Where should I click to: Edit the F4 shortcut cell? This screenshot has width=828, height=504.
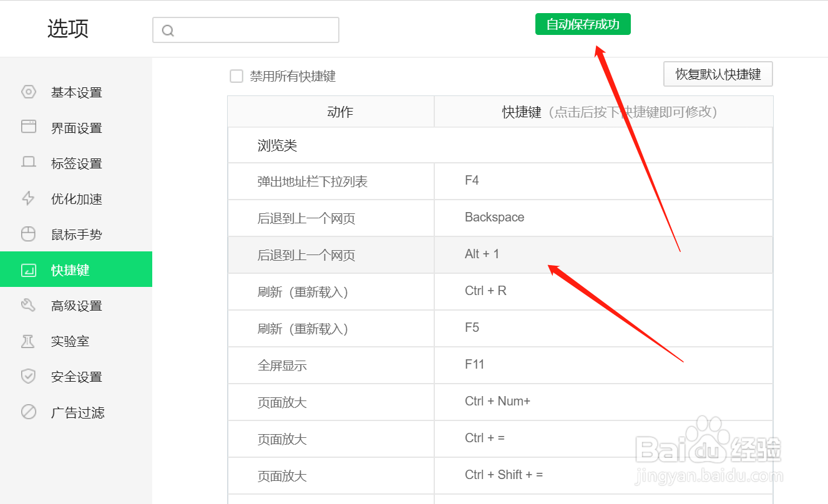603,182
